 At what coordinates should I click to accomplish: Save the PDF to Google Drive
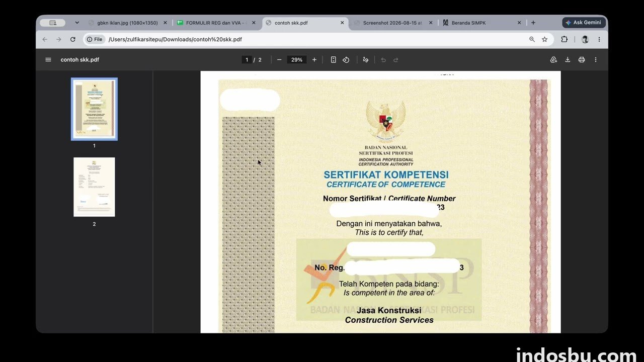(553, 60)
